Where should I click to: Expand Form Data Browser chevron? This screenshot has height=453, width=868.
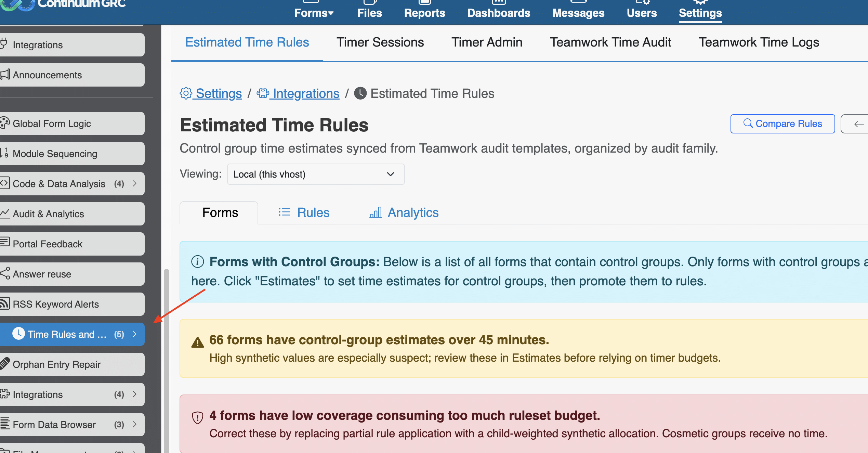tap(135, 425)
